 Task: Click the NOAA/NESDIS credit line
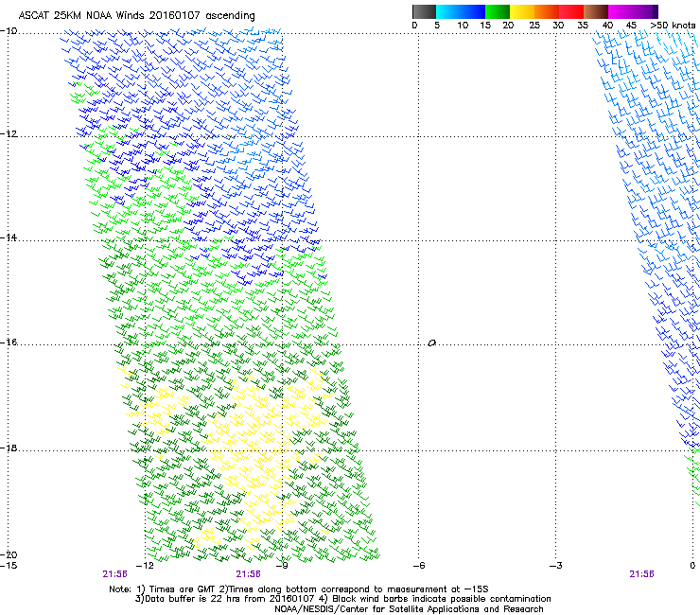point(409,609)
